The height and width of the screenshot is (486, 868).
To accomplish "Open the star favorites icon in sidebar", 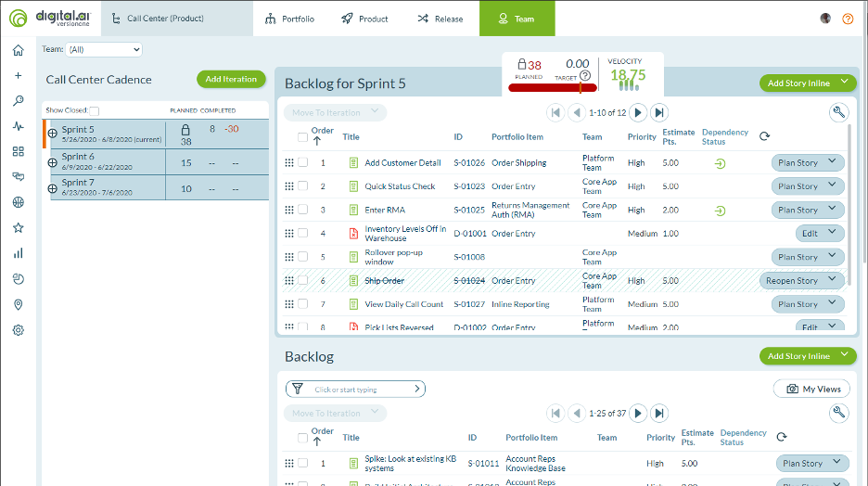I will 19,227.
